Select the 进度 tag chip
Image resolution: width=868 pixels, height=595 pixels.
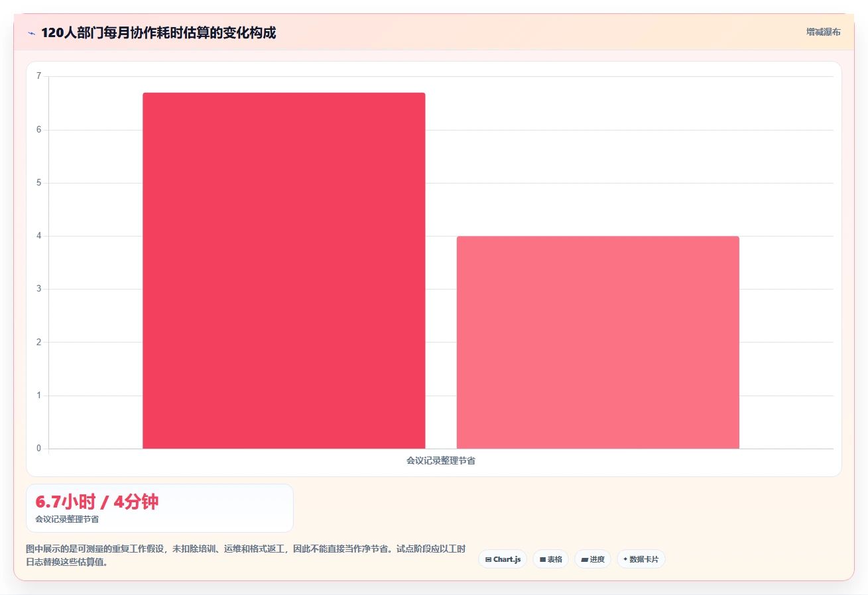pyautogui.click(x=593, y=559)
